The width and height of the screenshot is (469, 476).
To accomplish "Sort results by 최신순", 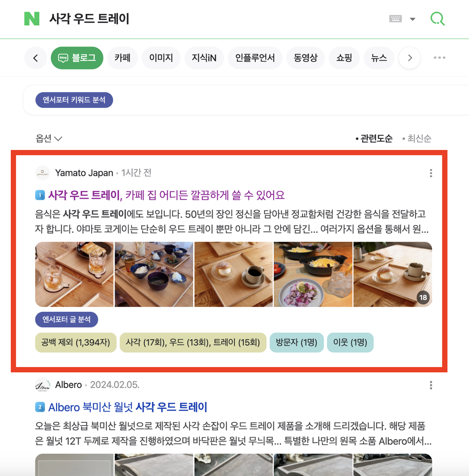I will point(417,138).
